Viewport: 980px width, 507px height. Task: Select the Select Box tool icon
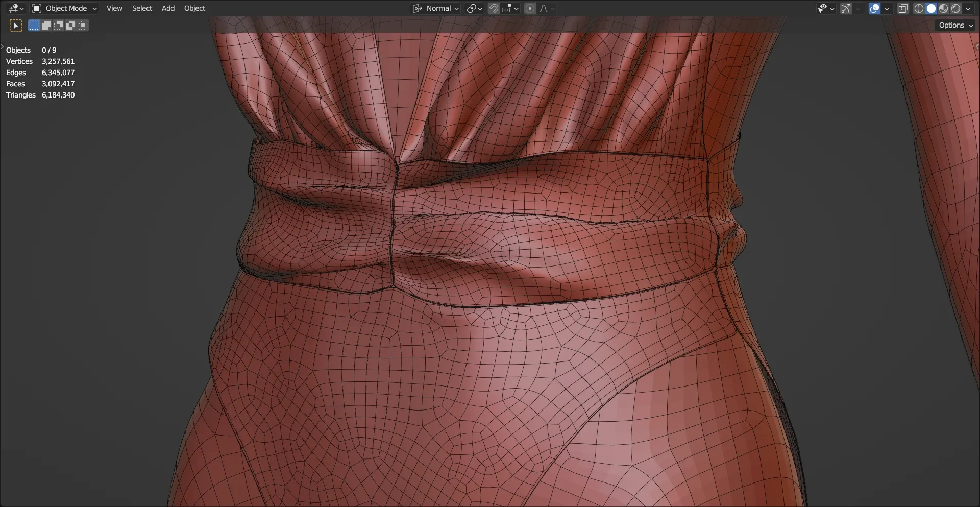click(16, 26)
